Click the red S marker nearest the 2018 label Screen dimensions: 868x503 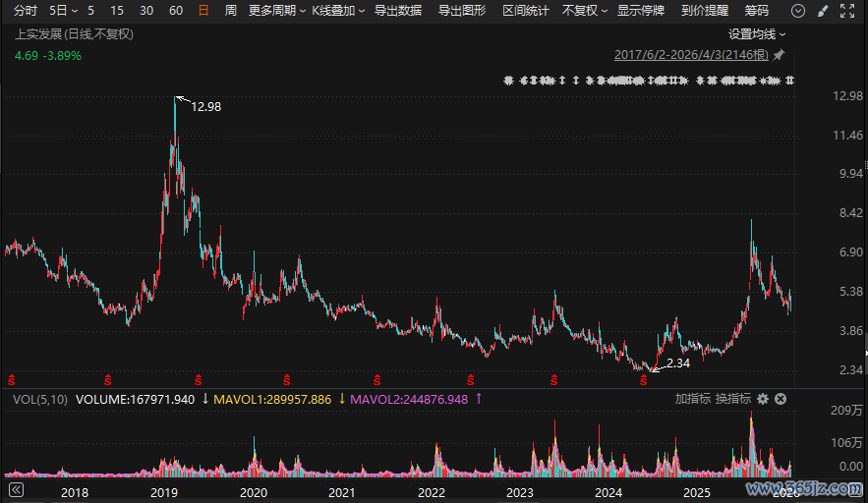[107, 380]
